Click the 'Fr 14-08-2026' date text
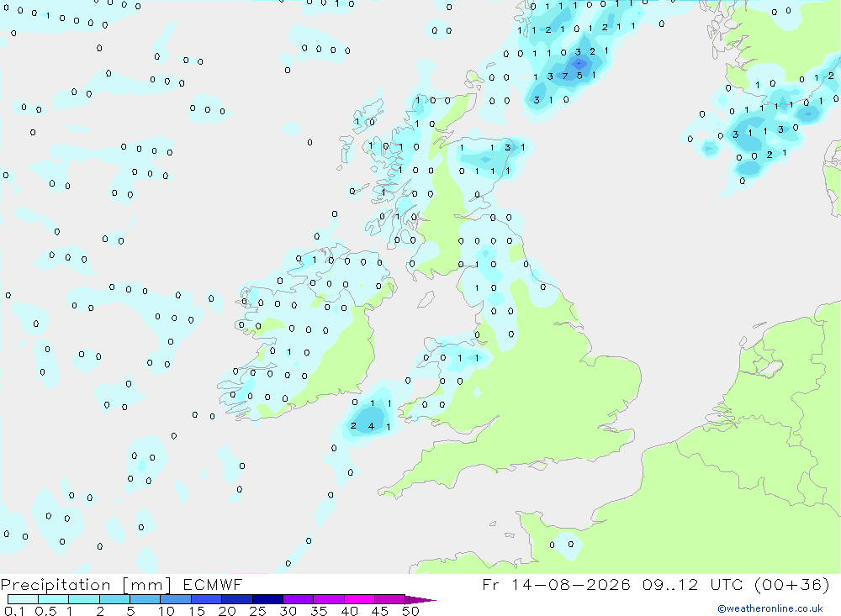 pyautogui.click(x=556, y=584)
